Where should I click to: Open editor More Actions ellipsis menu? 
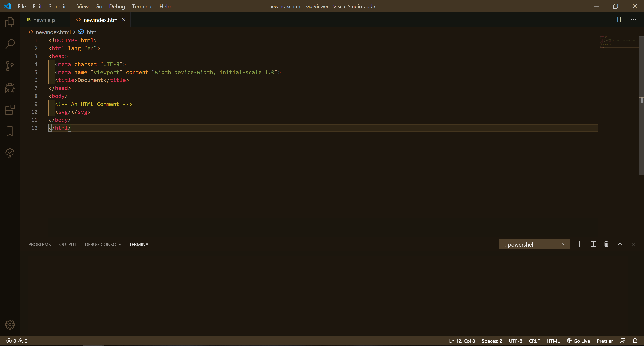[633, 20]
